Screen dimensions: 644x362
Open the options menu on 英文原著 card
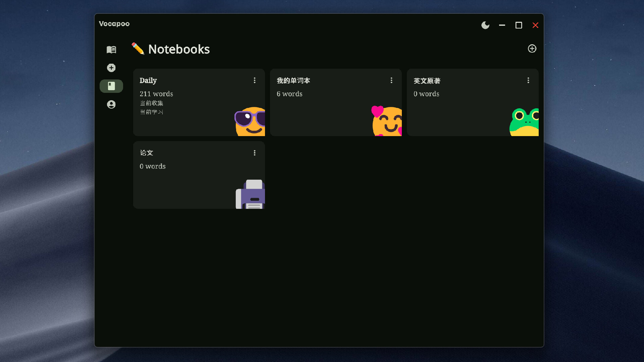pyautogui.click(x=528, y=80)
